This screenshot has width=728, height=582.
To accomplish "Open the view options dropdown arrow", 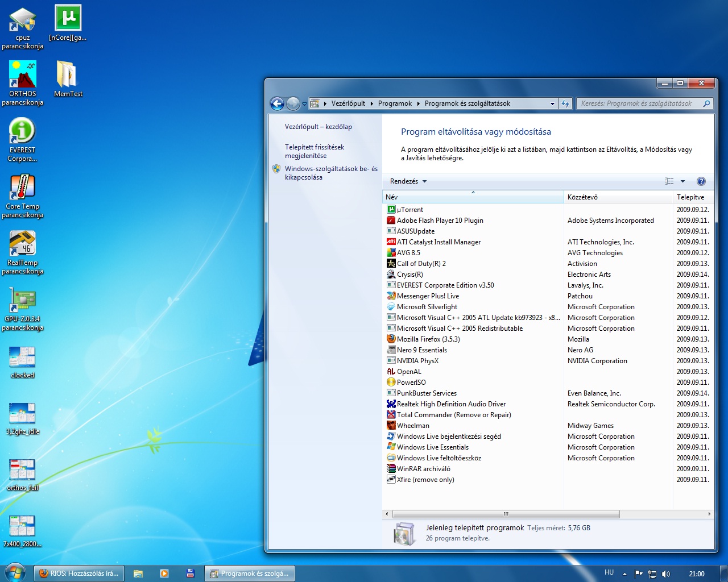I will 682,181.
